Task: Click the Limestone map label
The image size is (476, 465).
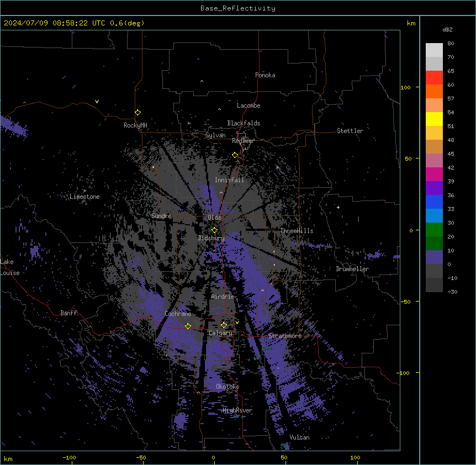Action: (84, 197)
